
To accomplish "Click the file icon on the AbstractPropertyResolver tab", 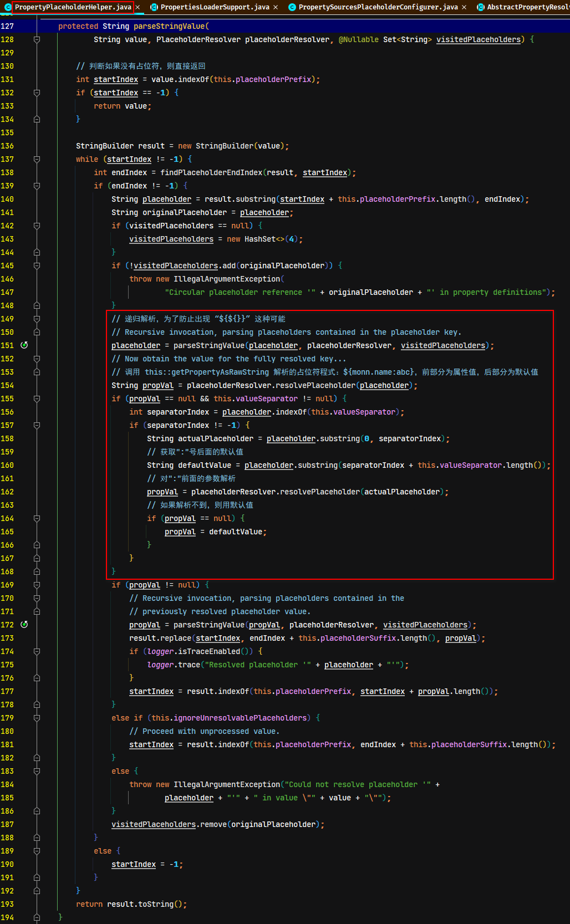I will (x=481, y=7).
